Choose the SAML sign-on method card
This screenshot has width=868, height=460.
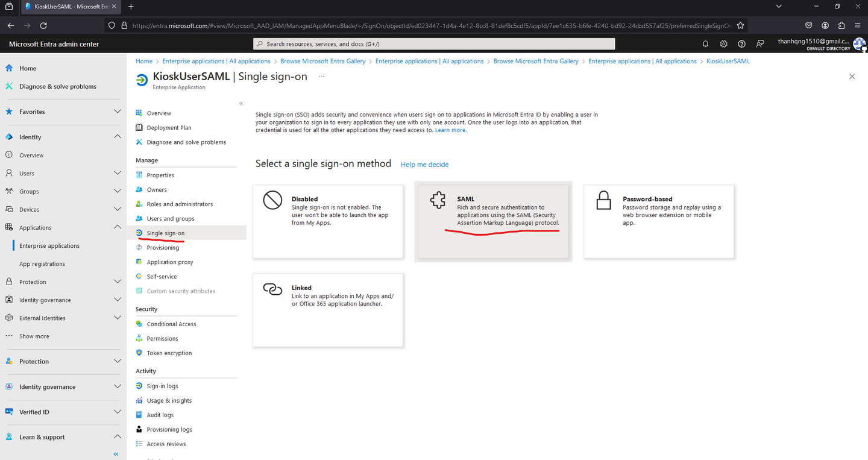tap(494, 222)
